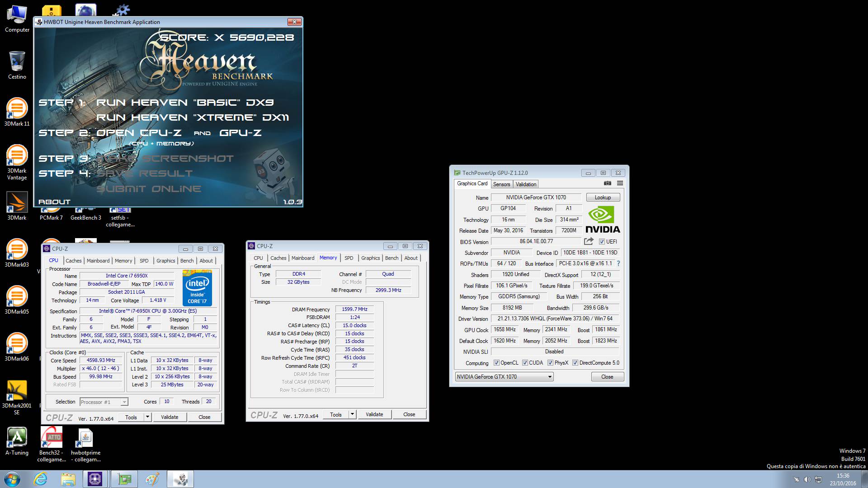The image size is (868, 488).
Task: Toggle the DirectCompute 5.0 checkbox
Action: (575, 363)
